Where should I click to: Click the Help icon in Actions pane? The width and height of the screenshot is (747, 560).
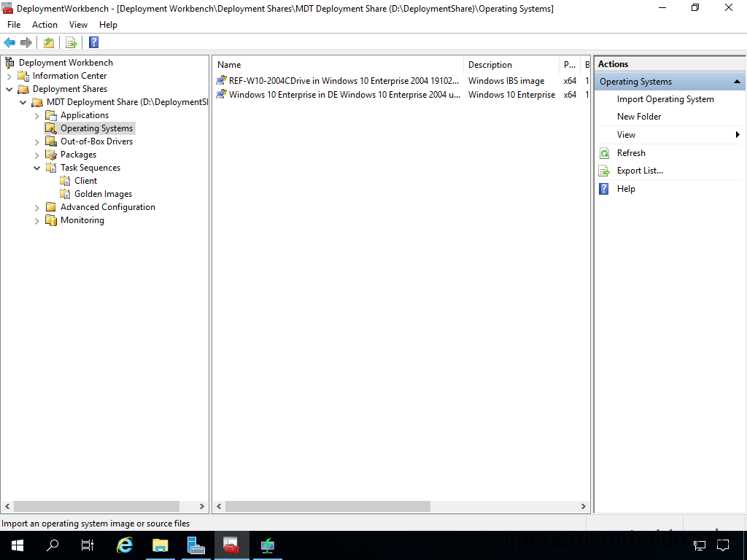pyautogui.click(x=604, y=189)
